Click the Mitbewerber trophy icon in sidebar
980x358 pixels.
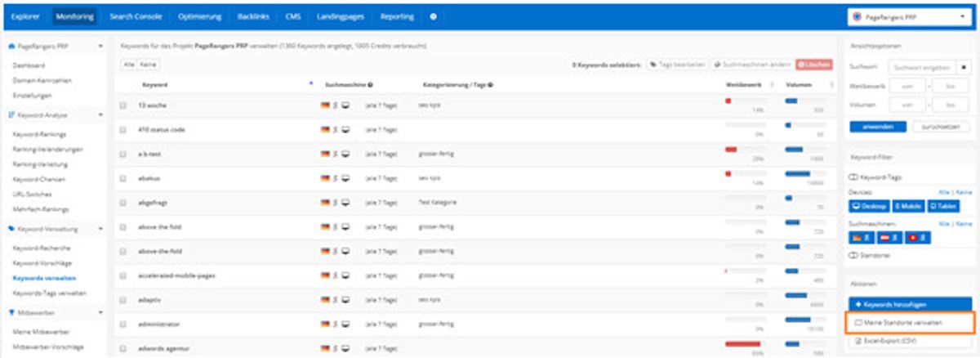pos(10,312)
